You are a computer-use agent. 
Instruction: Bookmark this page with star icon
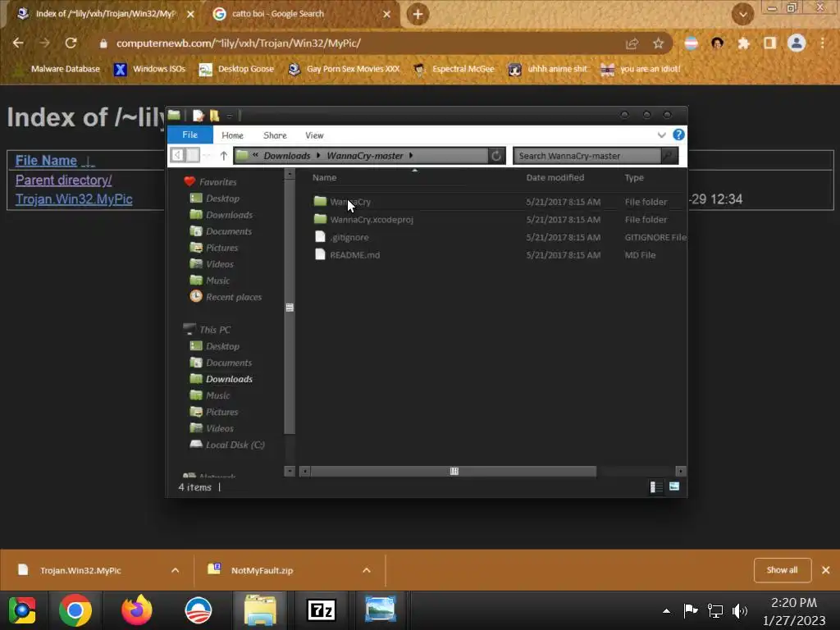(658, 43)
